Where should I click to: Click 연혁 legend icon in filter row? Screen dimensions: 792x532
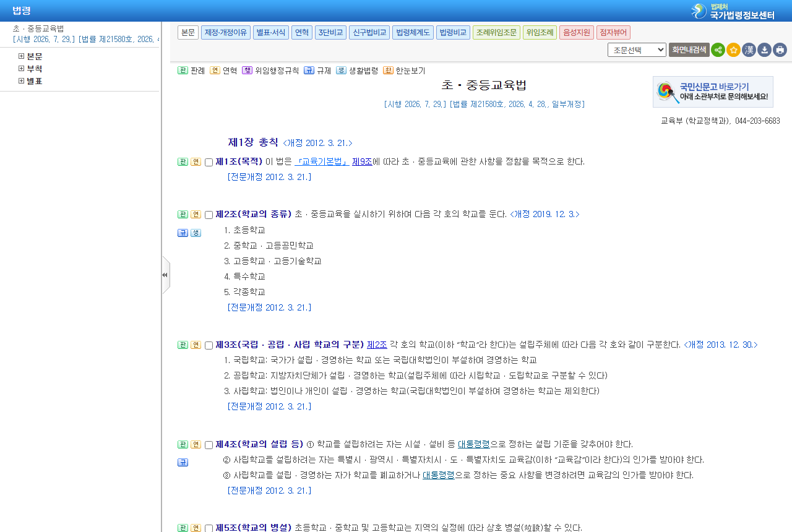(x=215, y=71)
